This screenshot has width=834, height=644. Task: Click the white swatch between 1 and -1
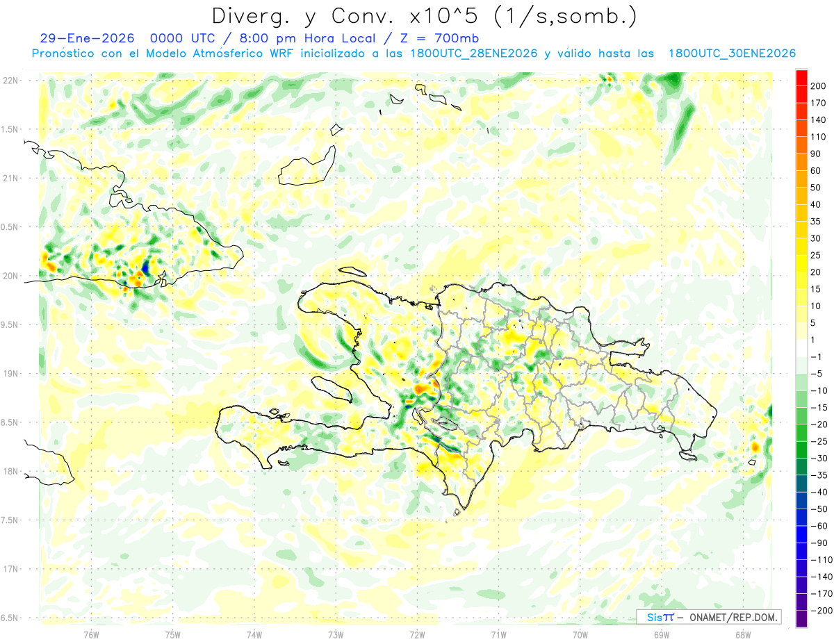pos(801,348)
